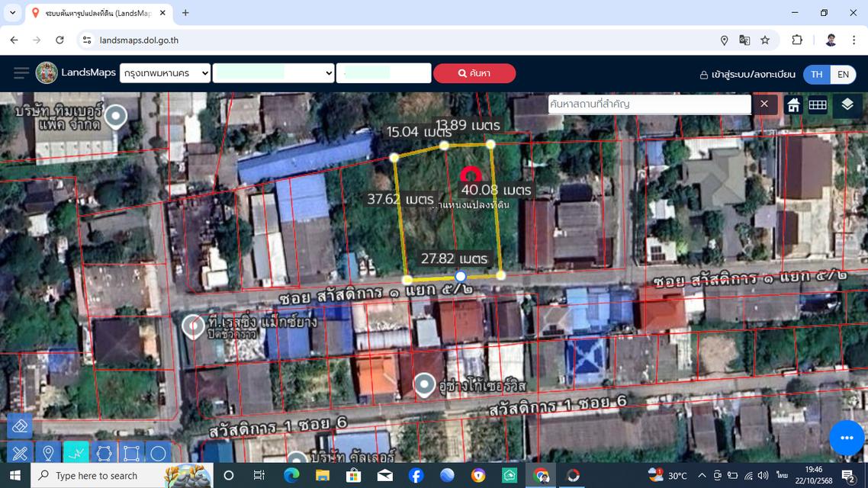Expand the district dropdown next to province
This screenshot has width=868, height=488.
274,73
